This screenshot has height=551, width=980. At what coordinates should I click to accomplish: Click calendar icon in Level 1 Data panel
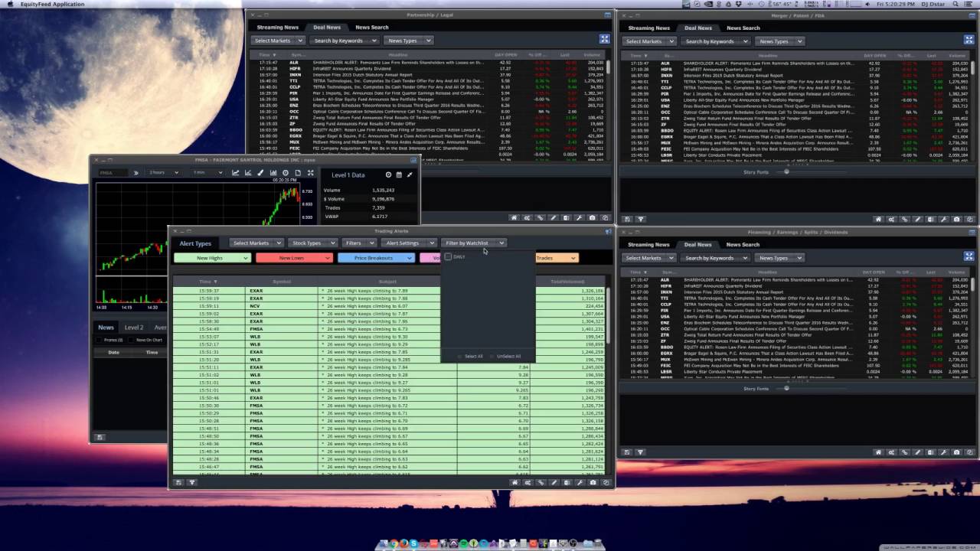click(399, 174)
